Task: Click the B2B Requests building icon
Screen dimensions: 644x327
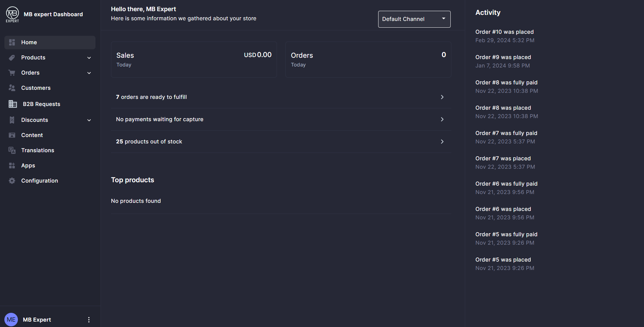Action: 12,104
